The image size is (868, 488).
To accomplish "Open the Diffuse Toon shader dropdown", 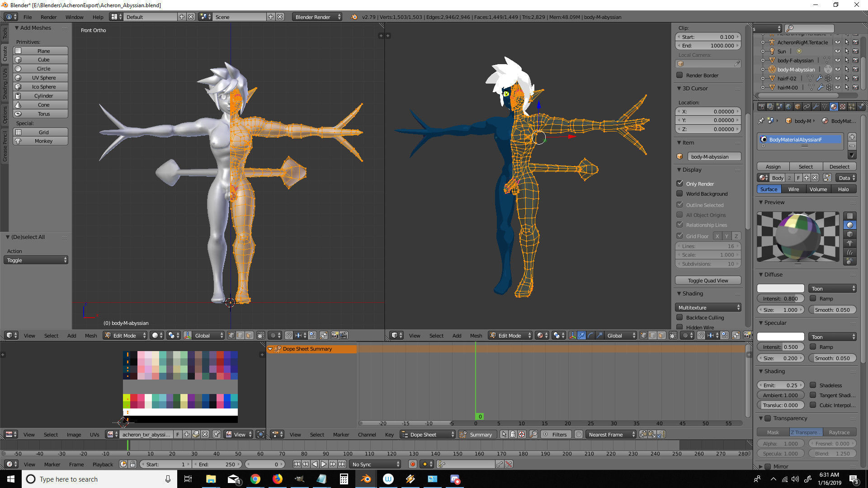I will coord(833,288).
